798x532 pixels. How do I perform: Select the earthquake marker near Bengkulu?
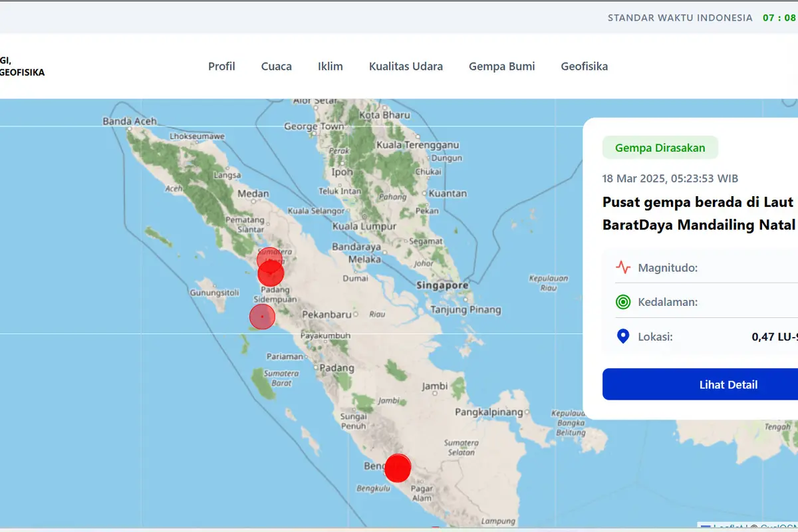pos(398,468)
